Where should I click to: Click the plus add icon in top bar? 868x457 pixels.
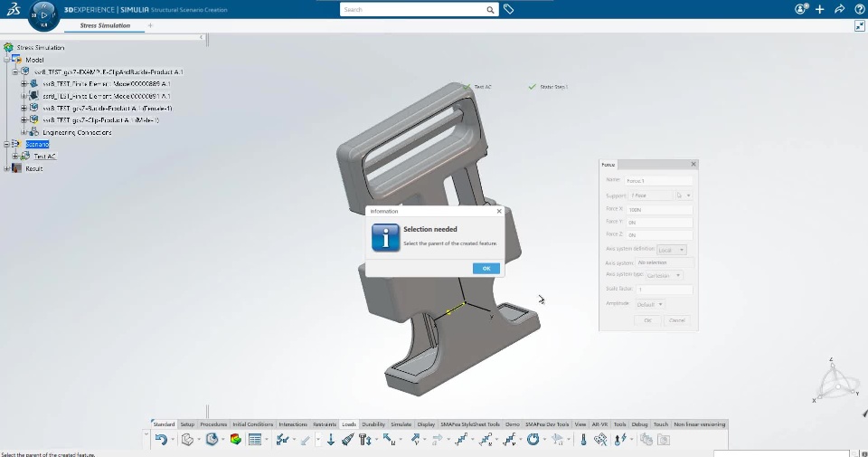point(820,9)
